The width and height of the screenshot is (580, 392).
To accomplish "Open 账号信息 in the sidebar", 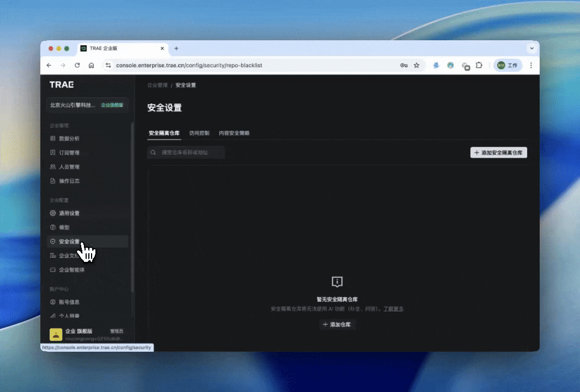I will (69, 302).
